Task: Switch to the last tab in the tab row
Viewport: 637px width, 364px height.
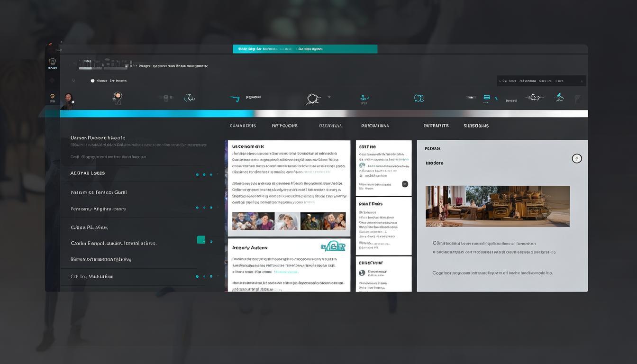Action: 476,126
